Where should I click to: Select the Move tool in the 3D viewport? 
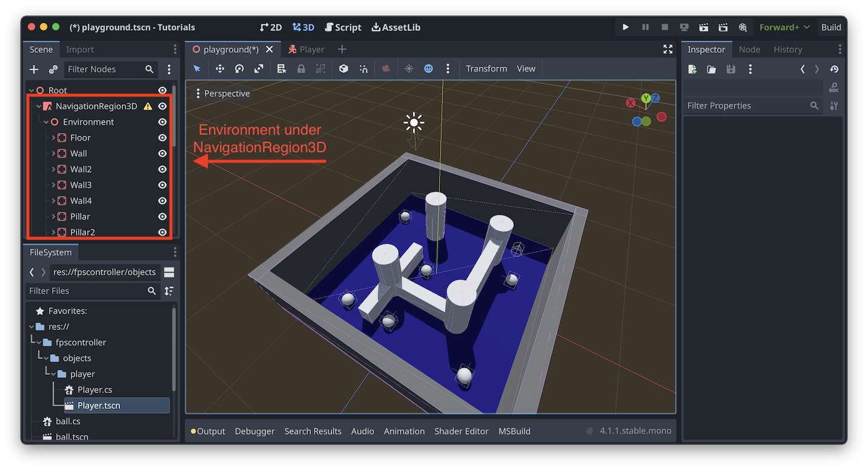tap(220, 69)
